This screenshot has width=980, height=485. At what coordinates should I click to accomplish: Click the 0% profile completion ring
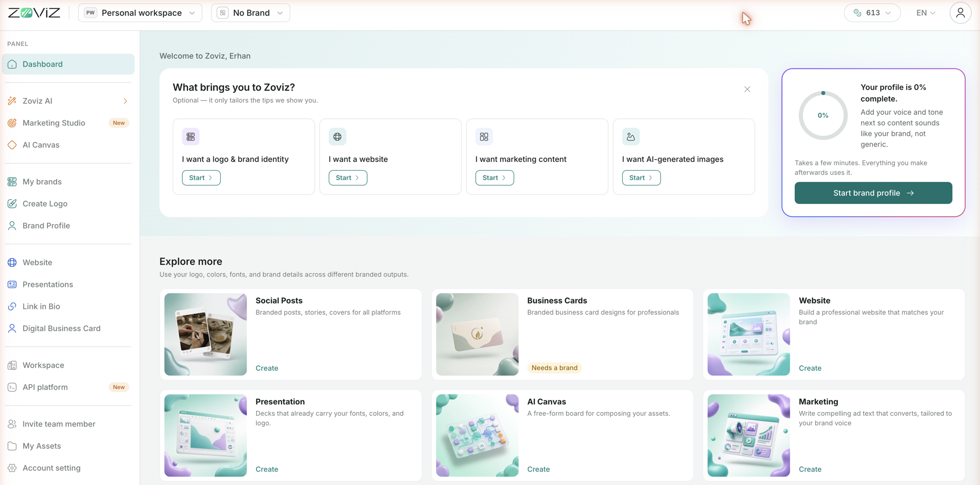tap(823, 115)
